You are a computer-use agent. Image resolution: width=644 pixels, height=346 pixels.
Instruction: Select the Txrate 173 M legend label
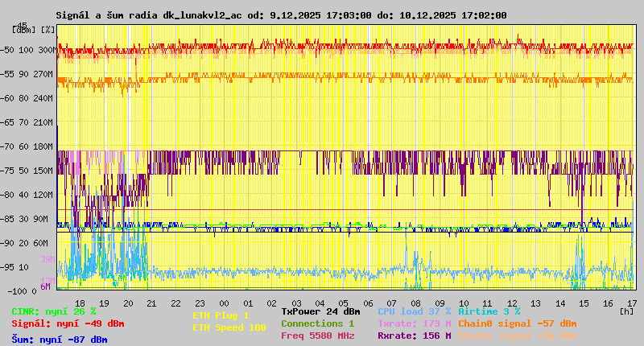click(x=414, y=323)
